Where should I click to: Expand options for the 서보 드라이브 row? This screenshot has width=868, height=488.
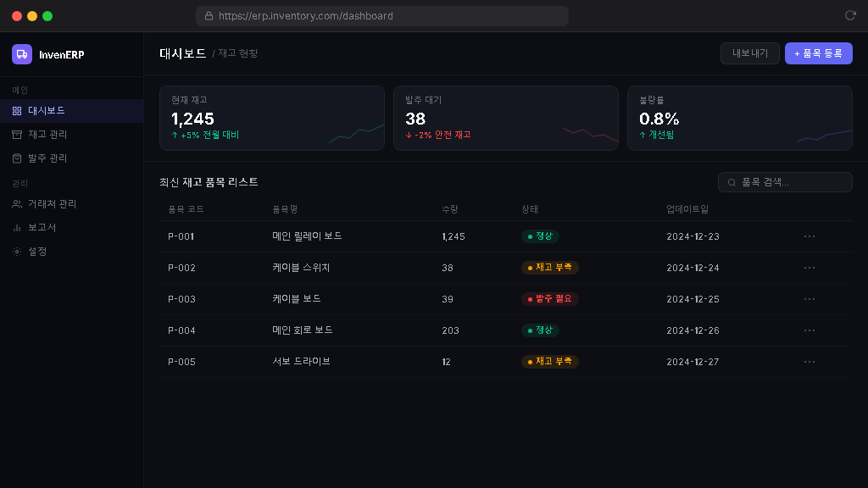pos(809,362)
